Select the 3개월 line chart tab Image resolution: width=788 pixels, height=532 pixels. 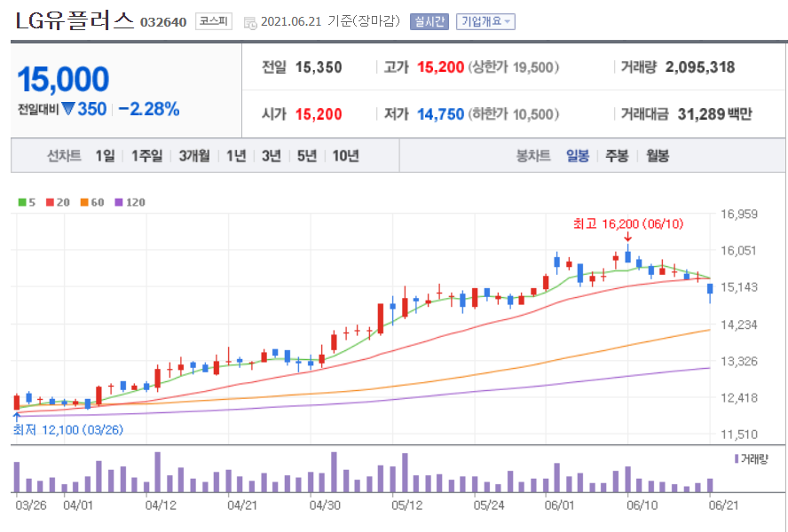coord(194,156)
